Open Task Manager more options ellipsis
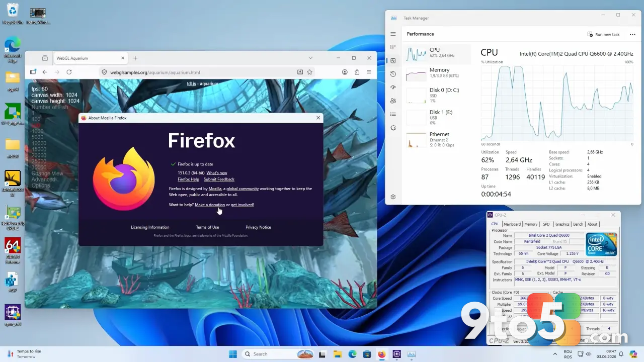The image size is (644, 362). (x=631, y=34)
